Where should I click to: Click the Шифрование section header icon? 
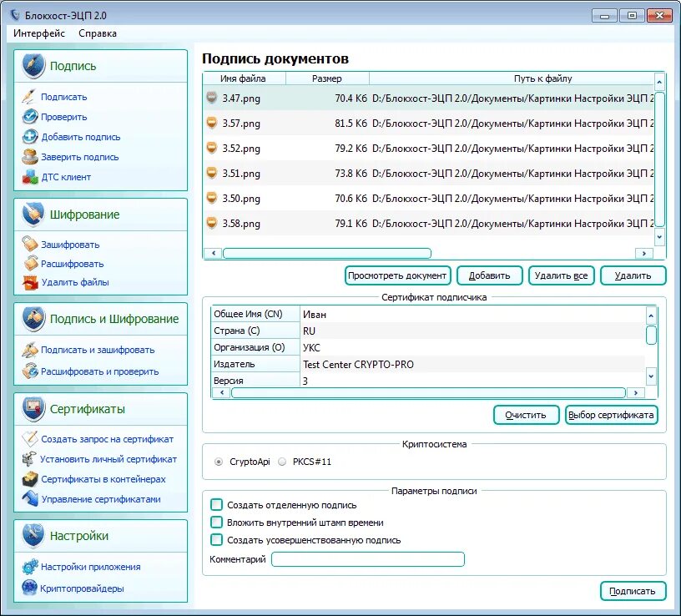click(33, 215)
